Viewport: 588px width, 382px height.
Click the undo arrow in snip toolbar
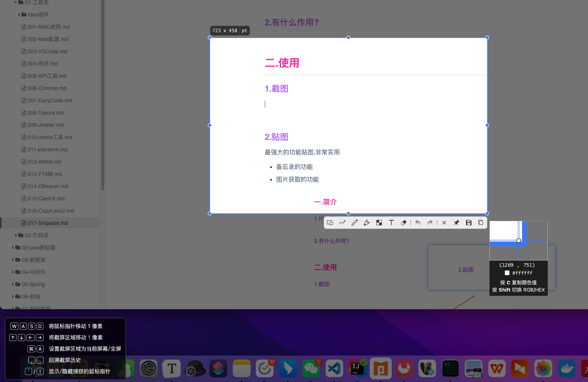tap(418, 223)
